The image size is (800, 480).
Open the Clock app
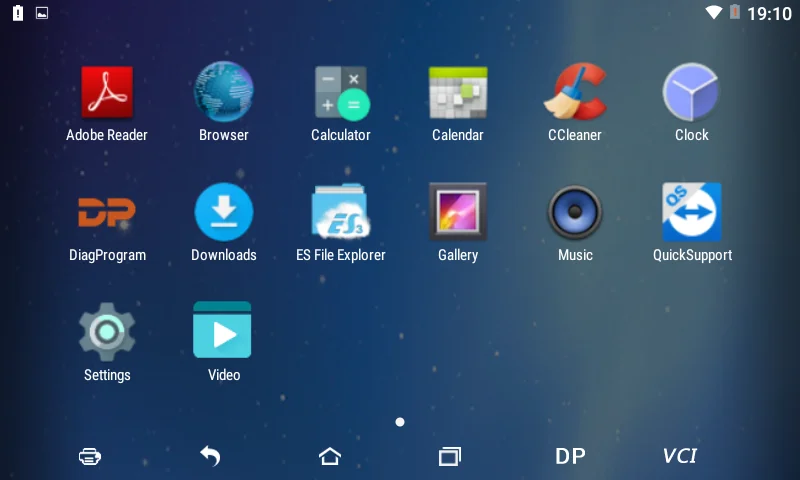691,92
